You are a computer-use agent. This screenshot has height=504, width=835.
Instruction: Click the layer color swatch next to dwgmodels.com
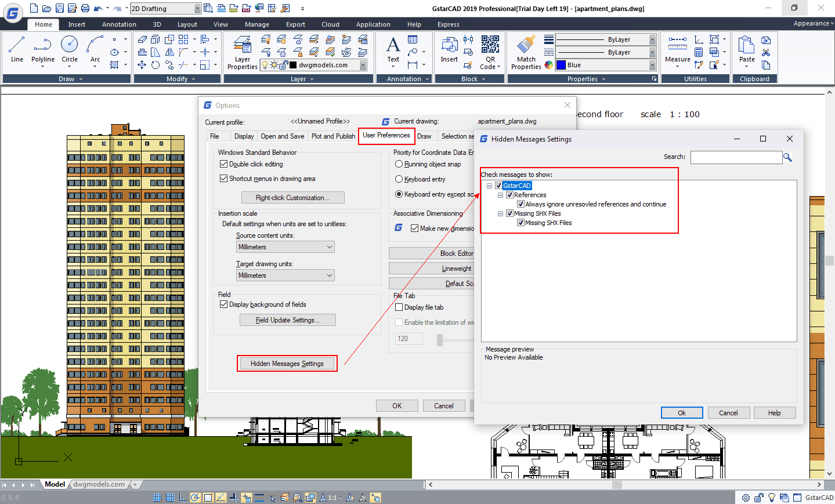293,65
